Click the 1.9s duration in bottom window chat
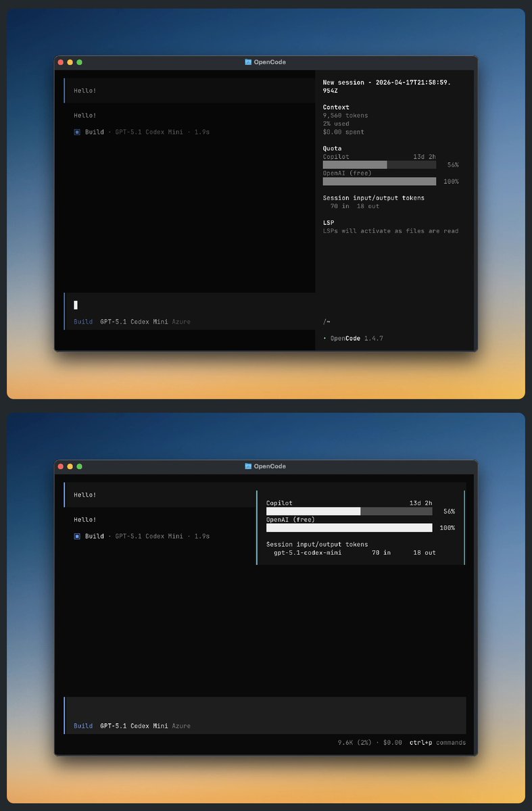This screenshot has height=811, width=532. coord(202,536)
